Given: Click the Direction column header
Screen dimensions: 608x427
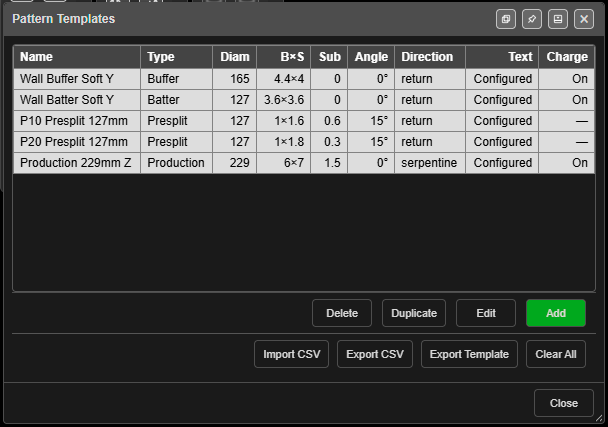Looking at the screenshot, I should (x=430, y=57).
